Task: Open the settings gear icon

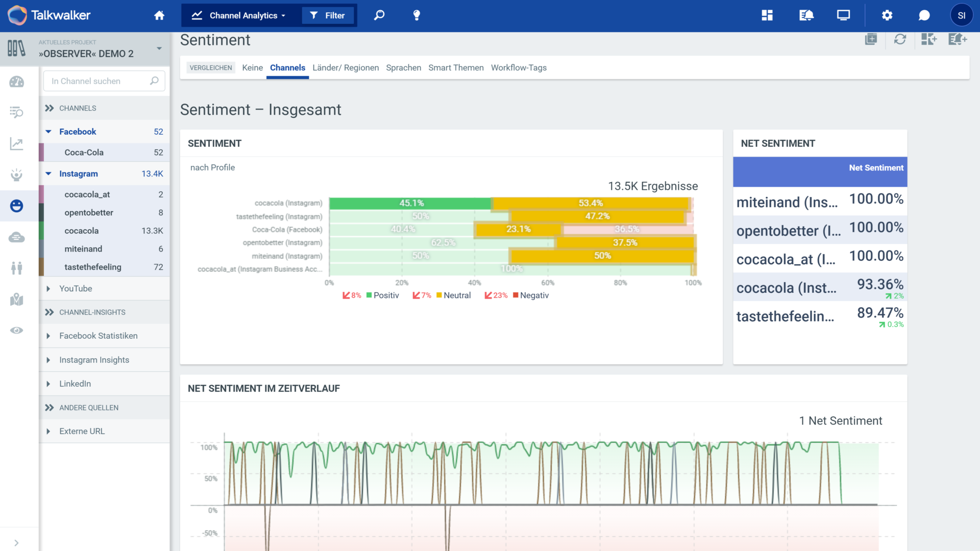Action: [887, 15]
